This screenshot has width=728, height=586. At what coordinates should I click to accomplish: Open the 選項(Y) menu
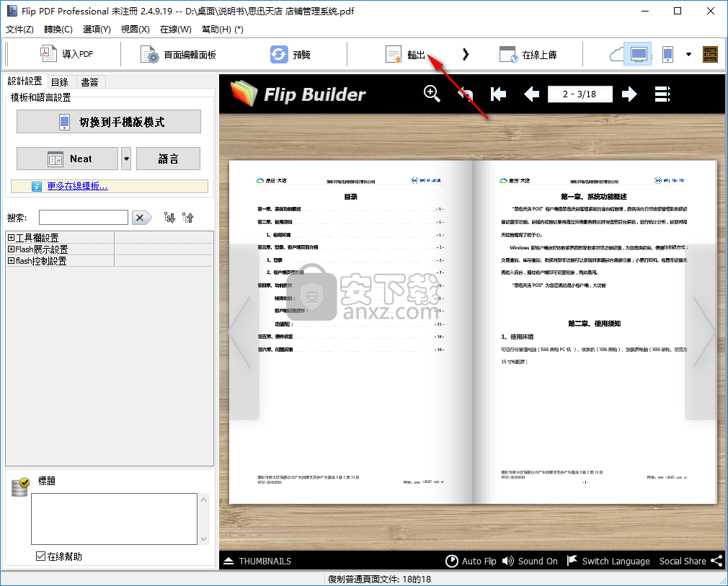tap(97, 30)
